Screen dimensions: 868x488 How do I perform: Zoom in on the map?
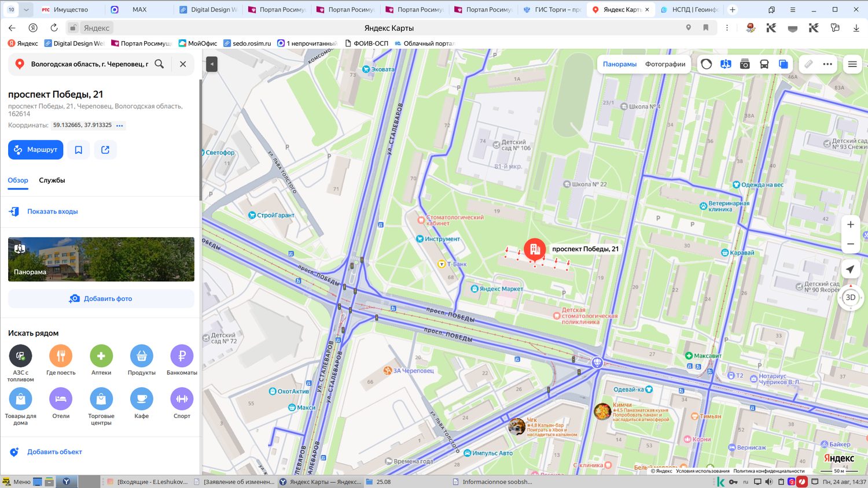coord(851,224)
